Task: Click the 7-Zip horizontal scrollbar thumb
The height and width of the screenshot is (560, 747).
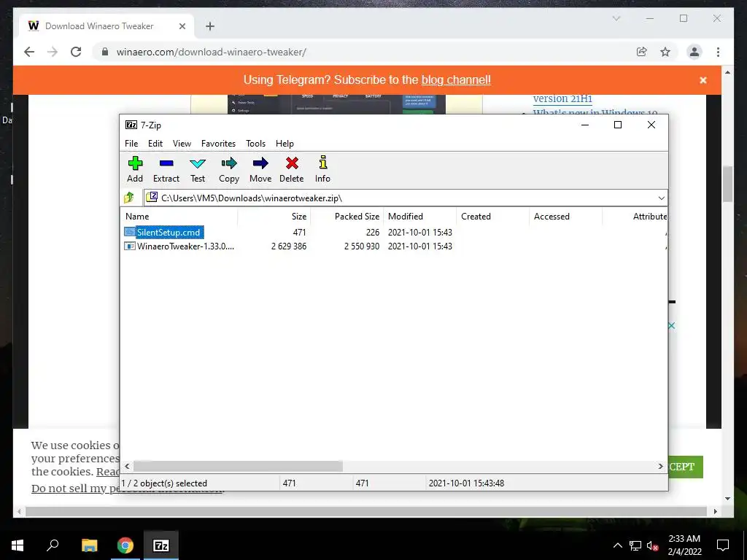Action: (x=238, y=466)
